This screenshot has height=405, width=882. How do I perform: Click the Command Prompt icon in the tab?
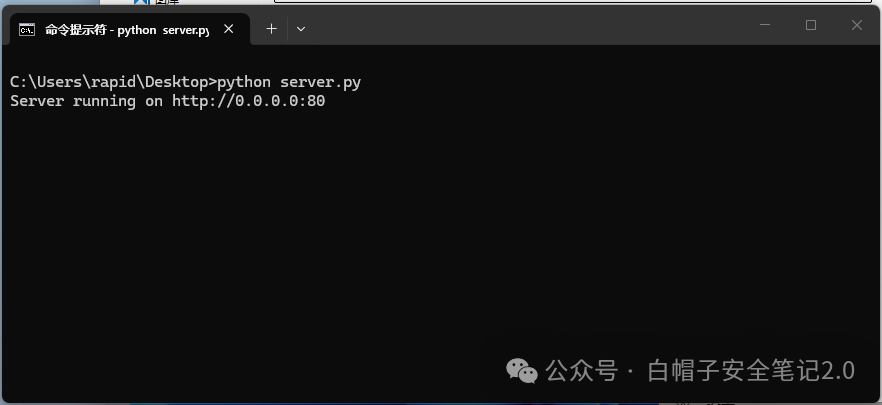(26, 29)
